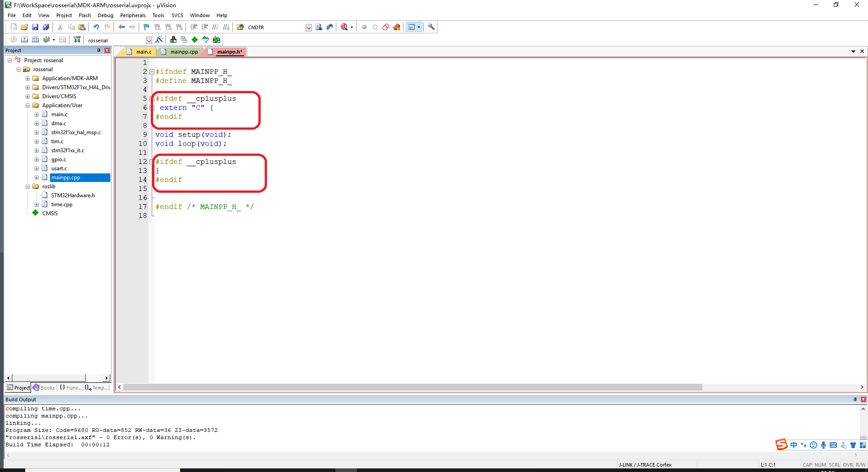
Task: Open Options for Target magic wand icon
Action: [159, 40]
